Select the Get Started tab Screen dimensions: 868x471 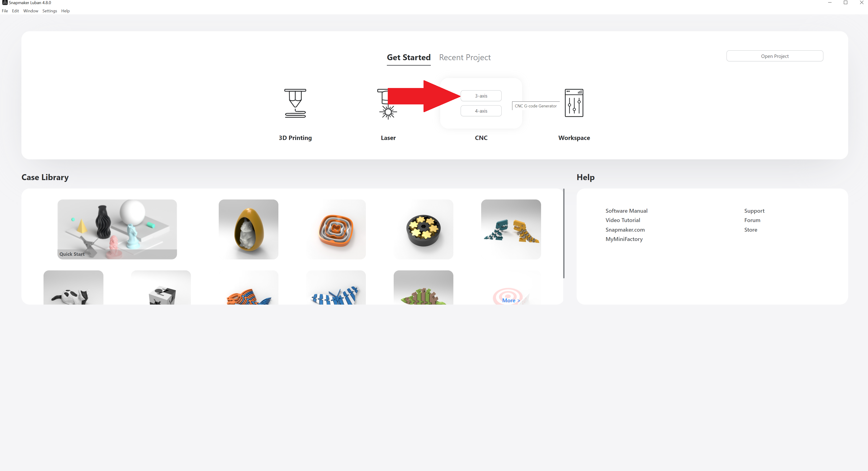408,57
